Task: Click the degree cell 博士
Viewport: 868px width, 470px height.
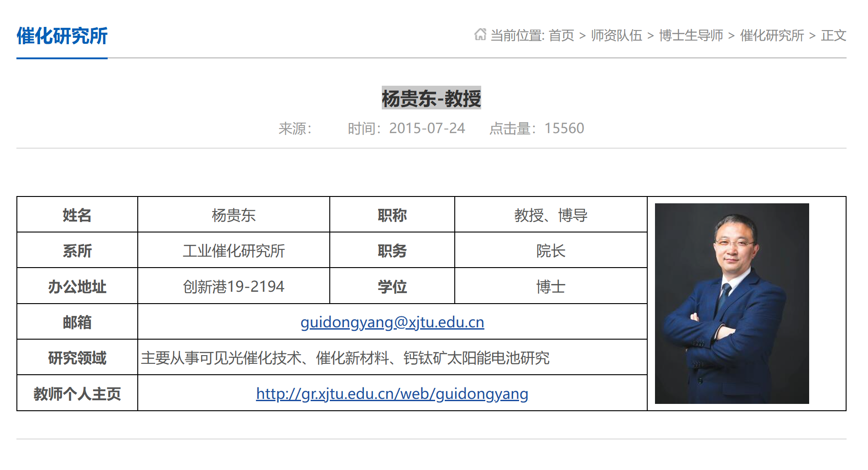Action: coord(551,286)
